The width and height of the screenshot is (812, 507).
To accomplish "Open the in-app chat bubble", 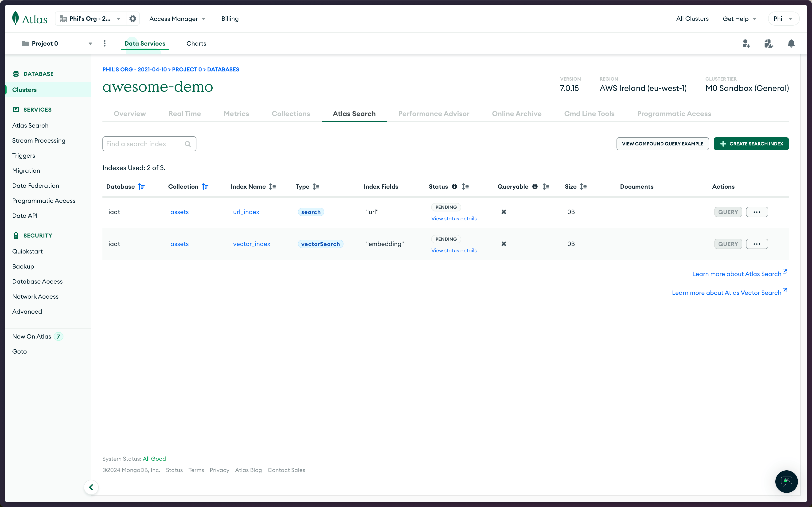I will click(x=787, y=482).
